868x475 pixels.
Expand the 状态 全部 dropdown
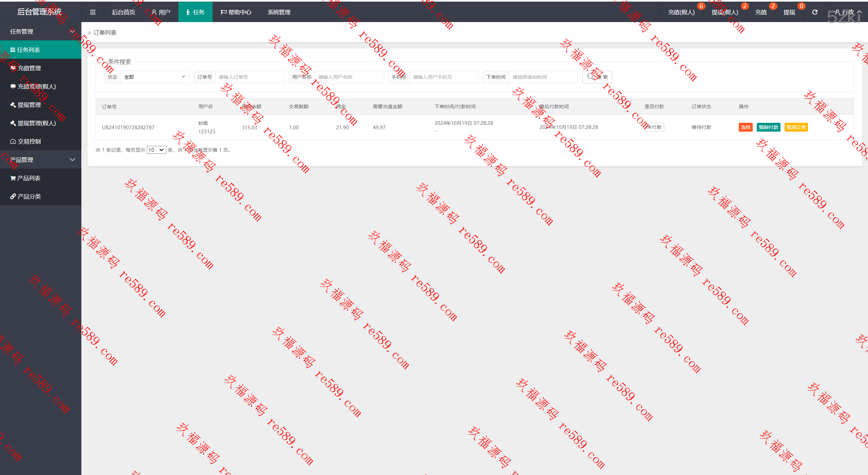tap(155, 77)
